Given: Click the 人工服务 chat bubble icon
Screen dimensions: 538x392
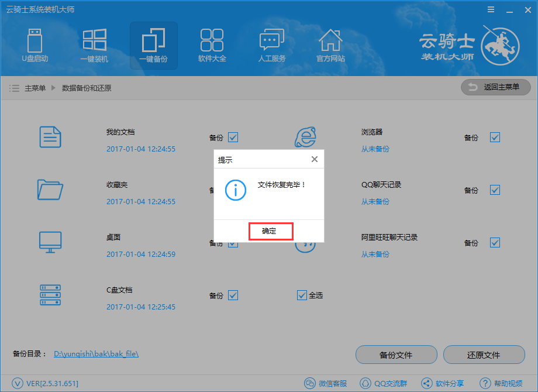Looking at the screenshot, I should 271,46.
